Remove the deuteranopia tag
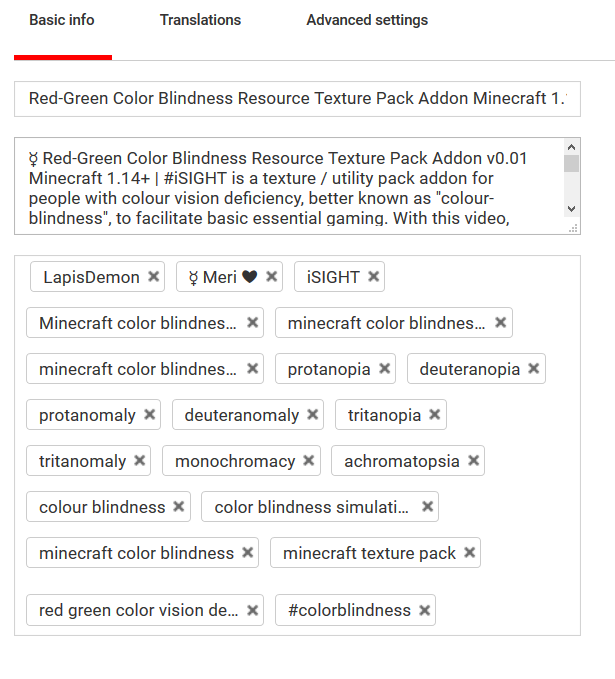Image resolution: width=615 pixels, height=679 pixels. pos(534,369)
